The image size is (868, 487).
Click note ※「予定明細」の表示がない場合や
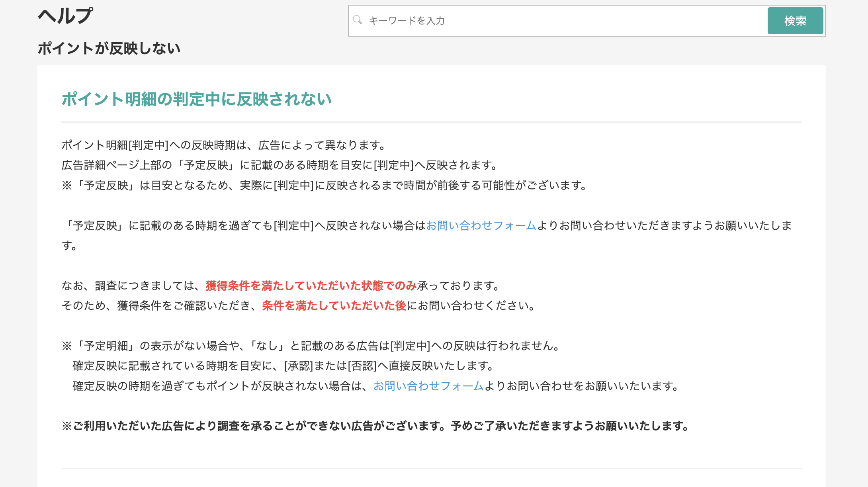[311, 346]
